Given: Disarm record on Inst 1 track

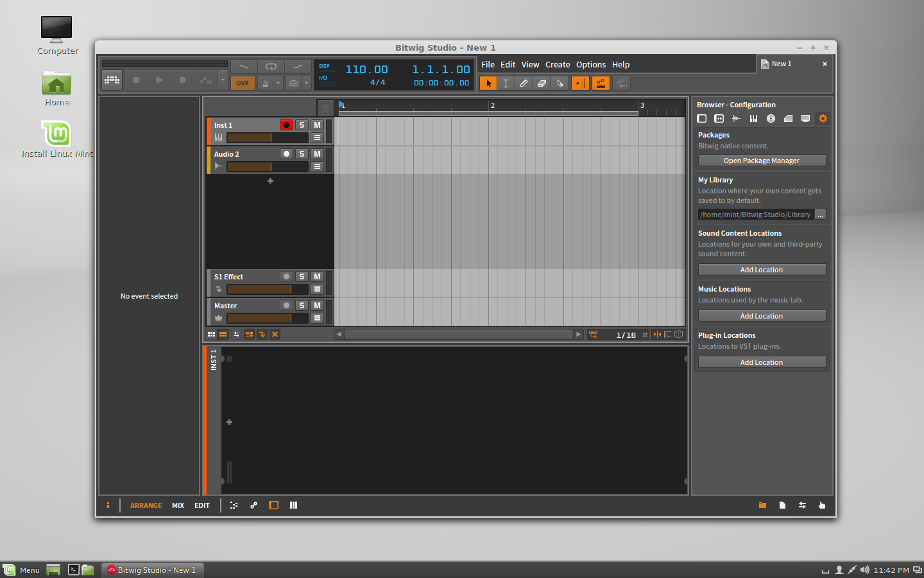Looking at the screenshot, I should (286, 125).
